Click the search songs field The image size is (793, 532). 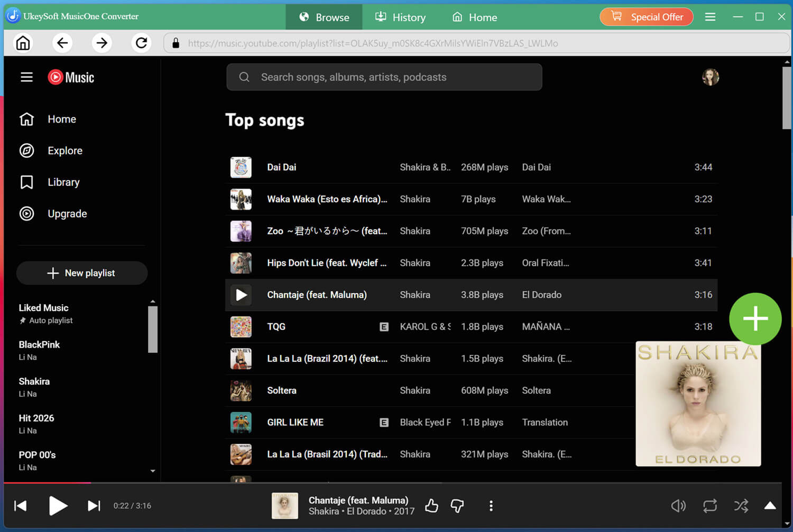384,77
